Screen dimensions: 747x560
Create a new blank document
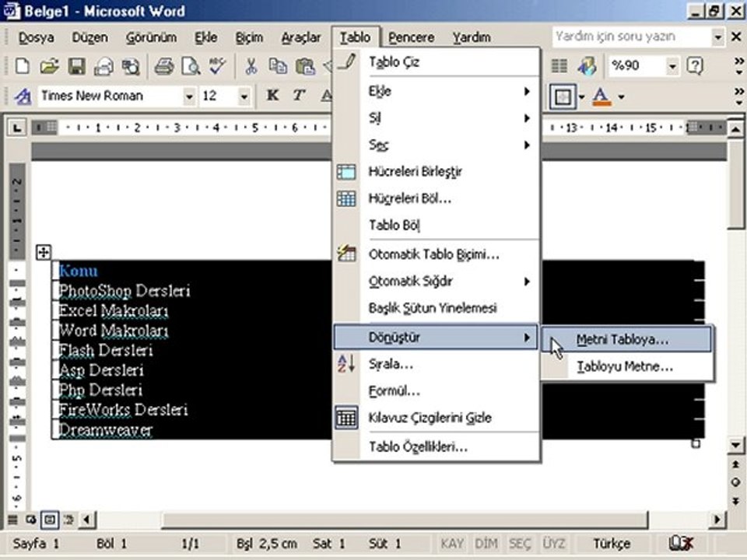click(22, 66)
